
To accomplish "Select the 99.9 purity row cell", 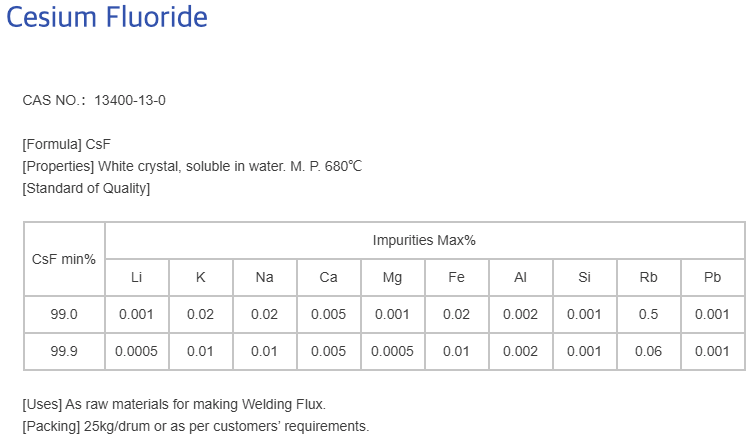I will pyautogui.click(x=64, y=351).
